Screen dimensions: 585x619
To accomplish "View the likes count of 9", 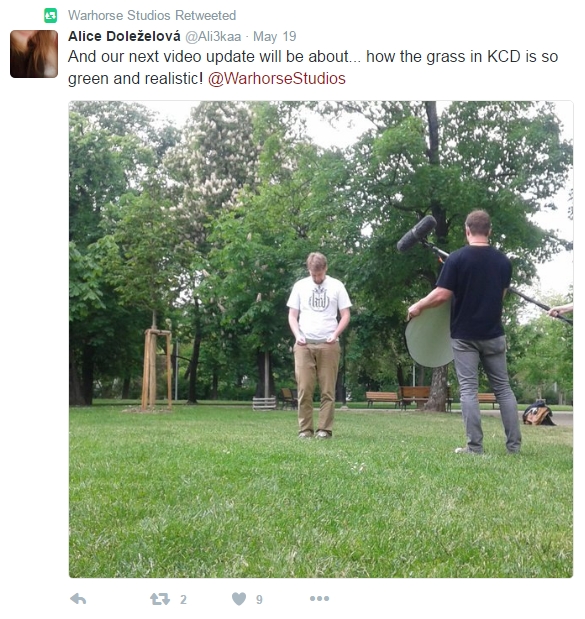I will click(259, 599).
